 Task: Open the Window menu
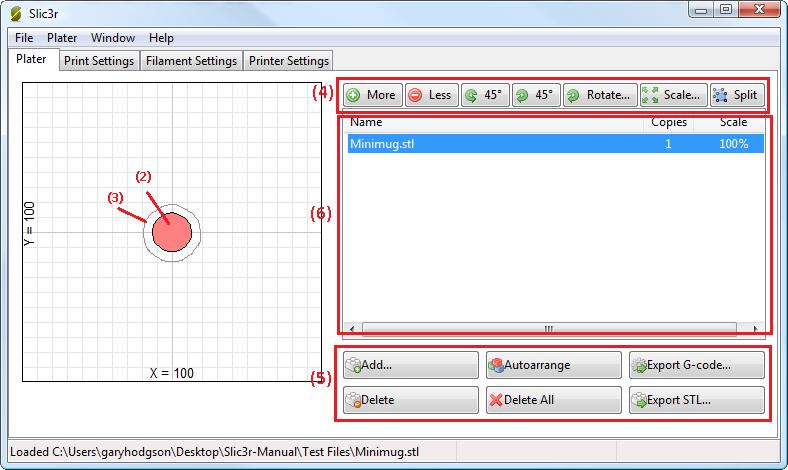point(113,38)
